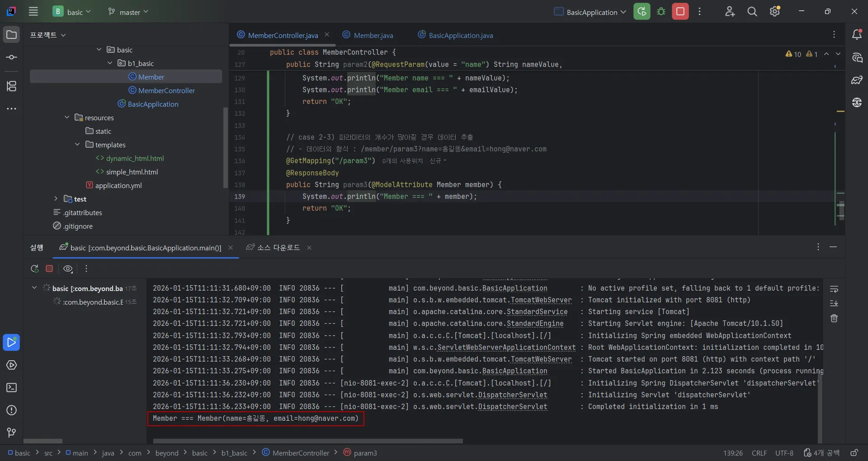Screen dimensions: 868x461
Task: Open the Problems tool window
Action: 12,410
